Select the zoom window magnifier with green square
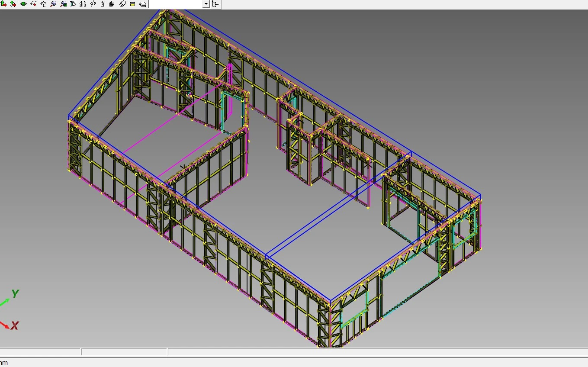The image size is (588, 367). coord(63,4)
